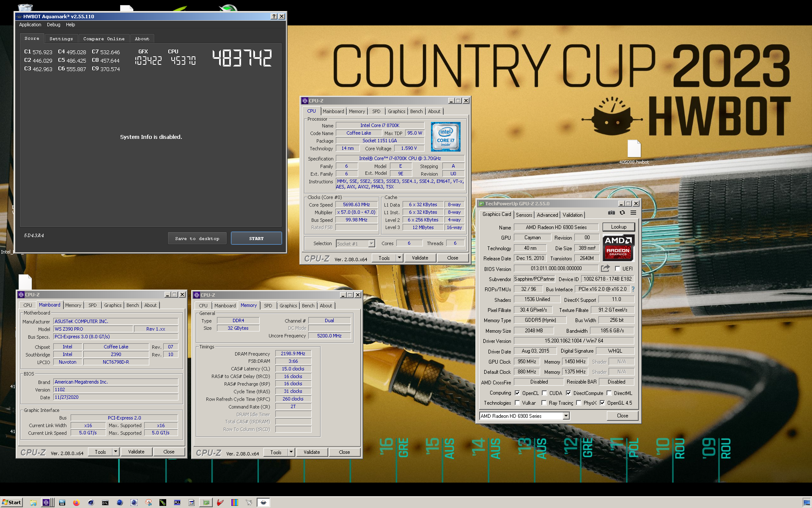
Task: Open Firefox from the taskbar
Action: (76, 502)
